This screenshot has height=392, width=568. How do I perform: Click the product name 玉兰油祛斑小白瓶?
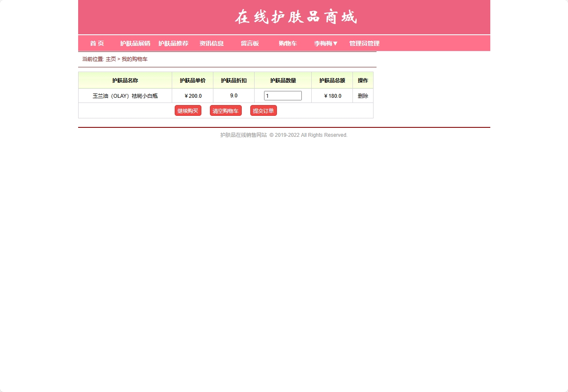[x=125, y=96]
